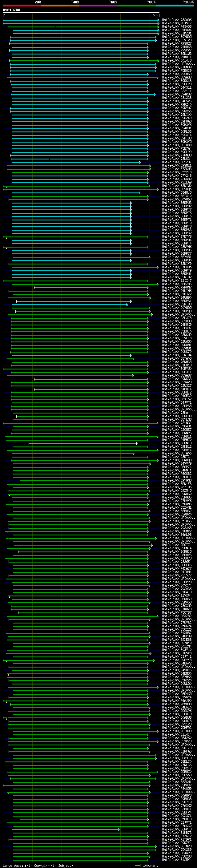This screenshot has width=197, height=868.
Task: Select hit UniRef100_B3PDE1
Action: tap(177, 436)
